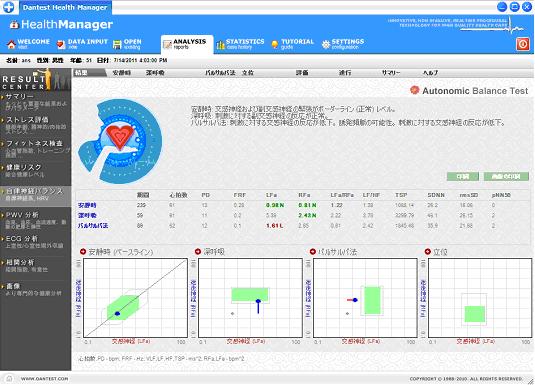This screenshot has width=535, height=385.
Task: Click the OPEN existing file icon
Action: (x=117, y=45)
